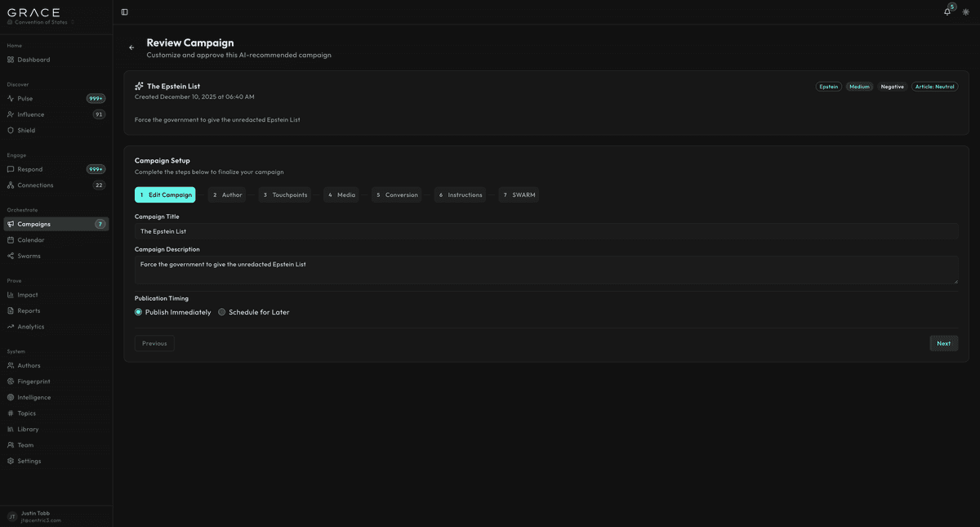Expand the Convention of States selector
This screenshot has width=980, height=527.
click(39, 22)
